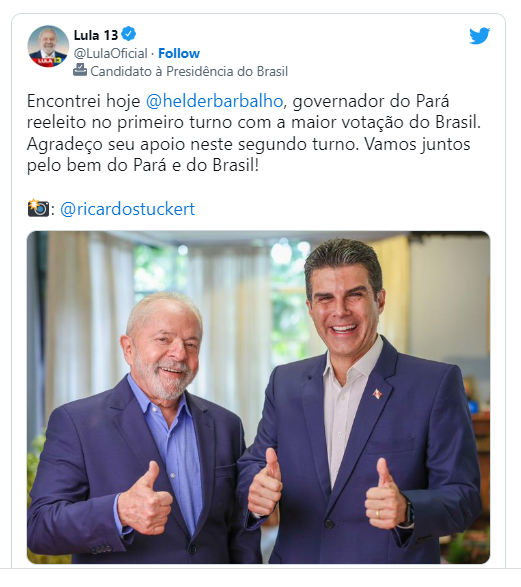The height and width of the screenshot is (587, 521).
Task: Click the Twitter bird logo
Action: (479, 36)
